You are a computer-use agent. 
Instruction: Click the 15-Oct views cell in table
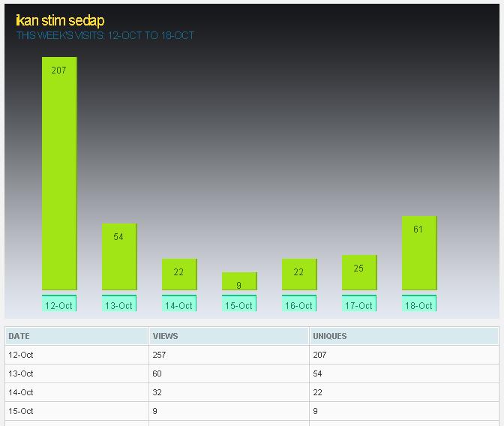tap(229, 411)
